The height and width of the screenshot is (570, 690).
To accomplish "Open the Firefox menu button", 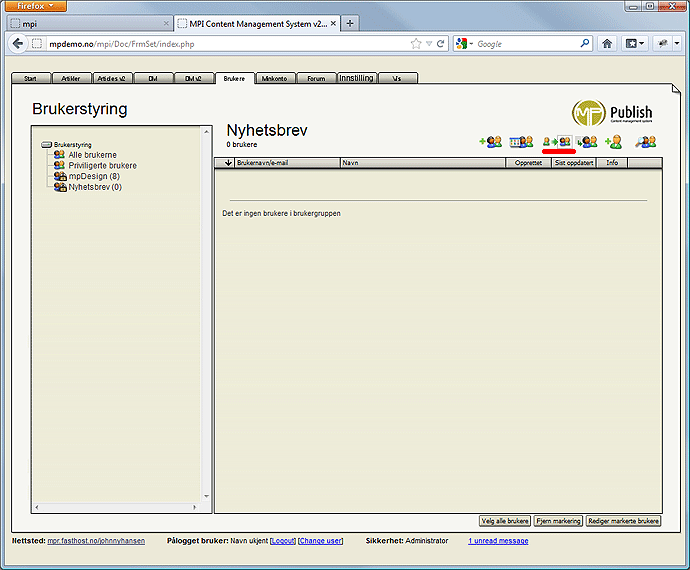I will pos(36,6).
